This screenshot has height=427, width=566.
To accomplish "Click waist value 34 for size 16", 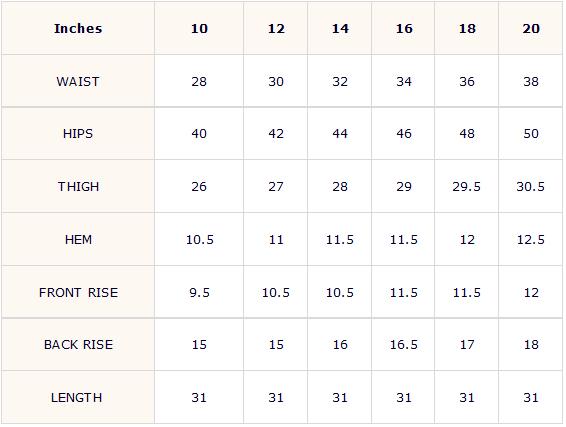I will tap(404, 81).
